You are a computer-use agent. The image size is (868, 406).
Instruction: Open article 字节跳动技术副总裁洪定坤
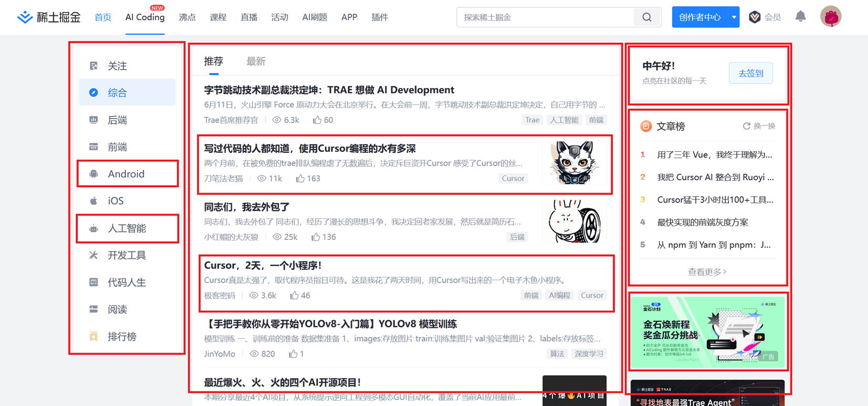(329, 90)
